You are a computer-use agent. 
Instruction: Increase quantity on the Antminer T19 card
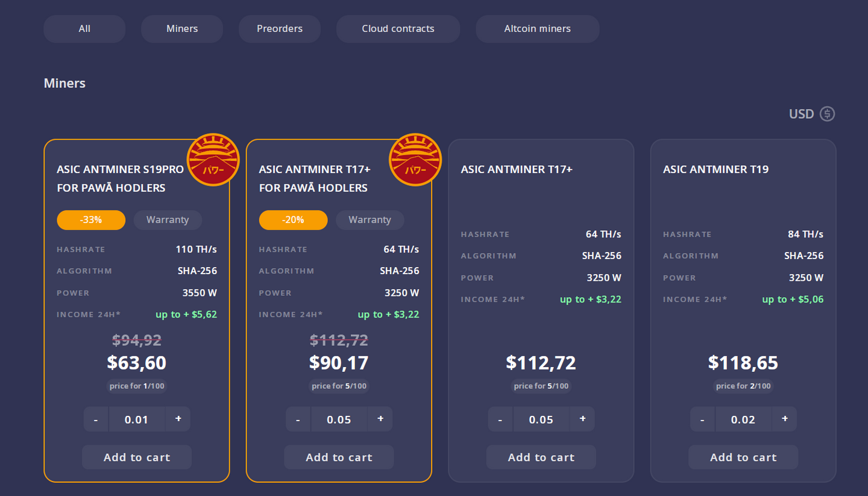pyautogui.click(x=784, y=419)
